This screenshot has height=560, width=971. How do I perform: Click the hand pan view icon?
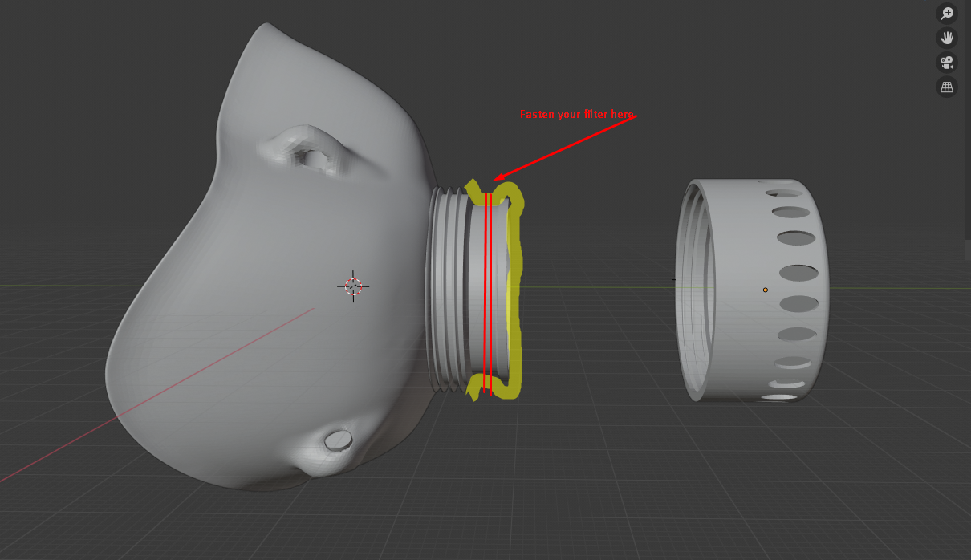point(947,38)
